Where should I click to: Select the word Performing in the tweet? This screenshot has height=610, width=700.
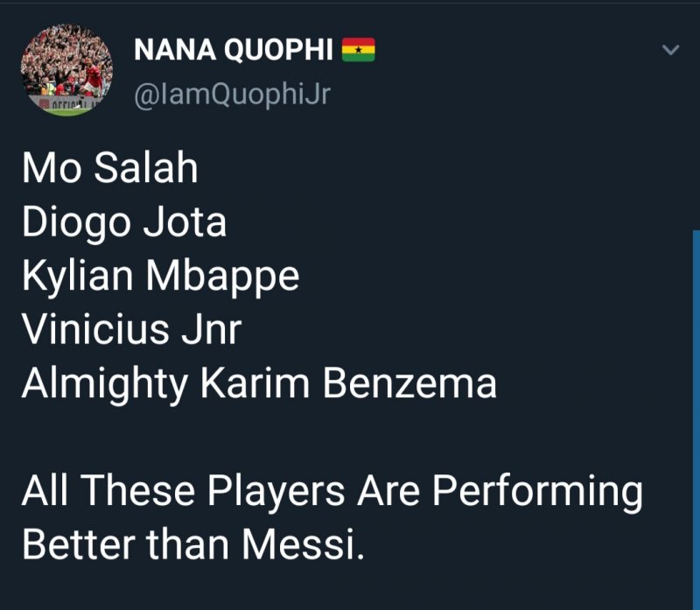(537, 491)
